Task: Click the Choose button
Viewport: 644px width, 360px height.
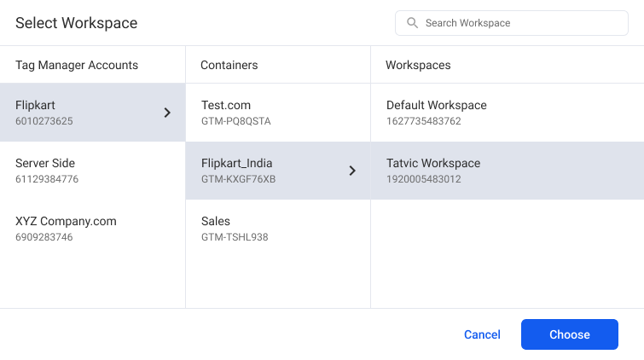Action: pyautogui.click(x=570, y=334)
